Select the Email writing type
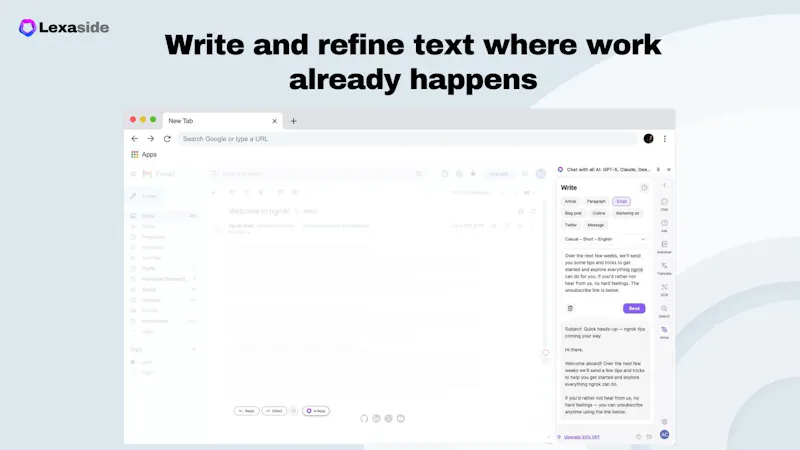The height and width of the screenshot is (450, 800). pyautogui.click(x=621, y=202)
